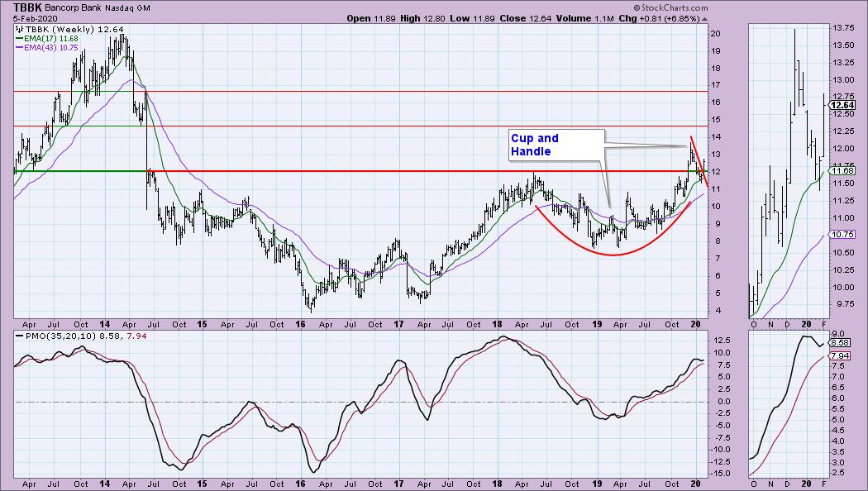
Task: Click the bold TBBK ticker in the title
Action: pyautogui.click(x=27, y=7)
